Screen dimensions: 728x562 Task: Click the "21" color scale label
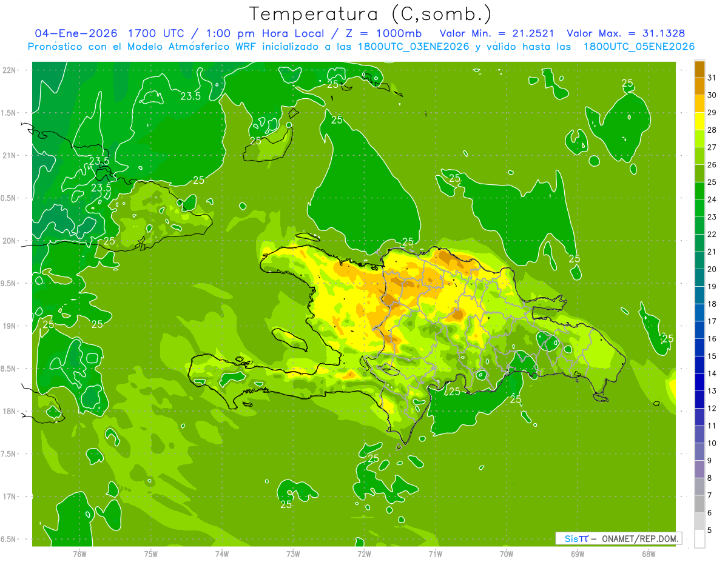pyautogui.click(x=712, y=252)
